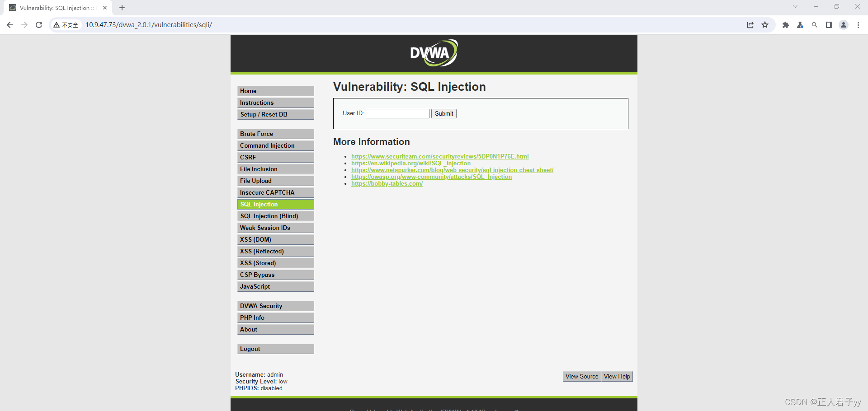The image size is (868, 411).
Task: Open SQL Injection (Blind) page
Action: 276,216
